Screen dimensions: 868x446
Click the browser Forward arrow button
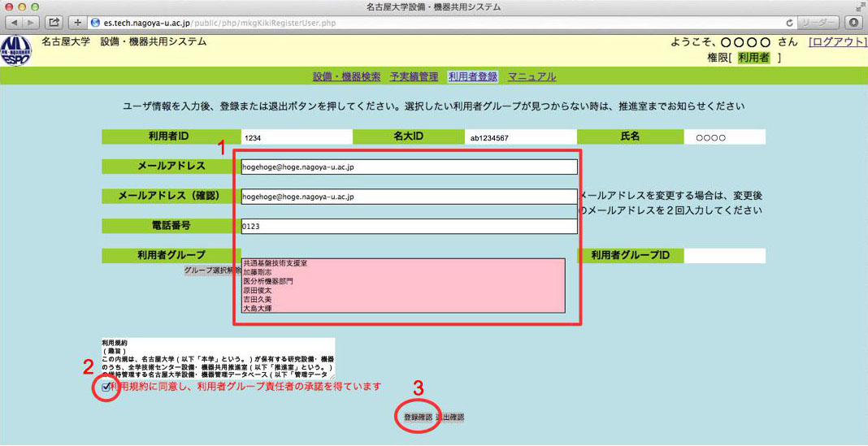coord(30,22)
